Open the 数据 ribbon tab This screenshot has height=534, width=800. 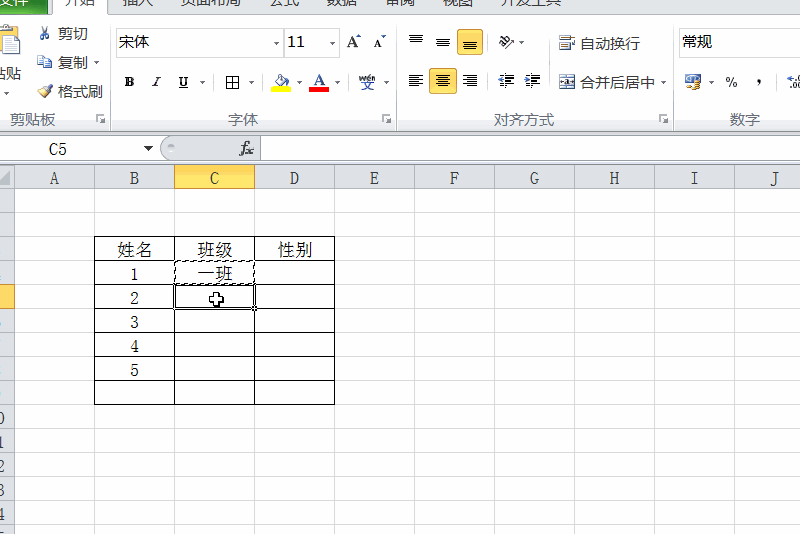[x=342, y=3]
